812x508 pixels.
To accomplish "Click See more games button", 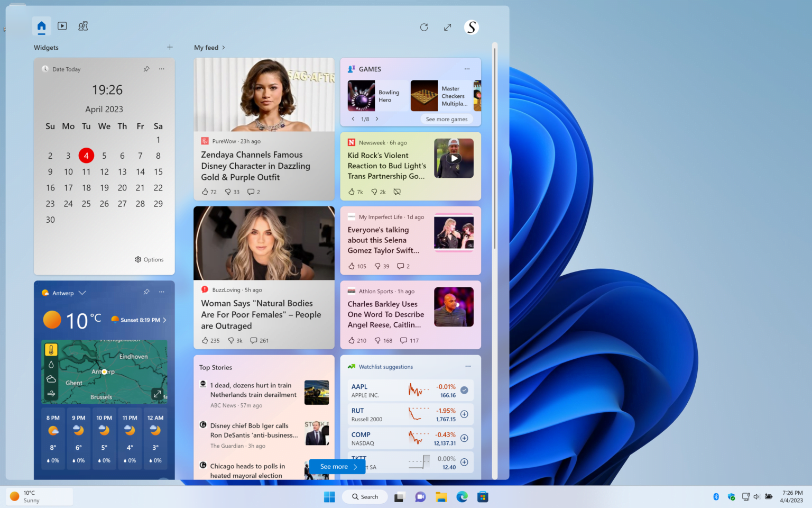I will [x=447, y=119].
